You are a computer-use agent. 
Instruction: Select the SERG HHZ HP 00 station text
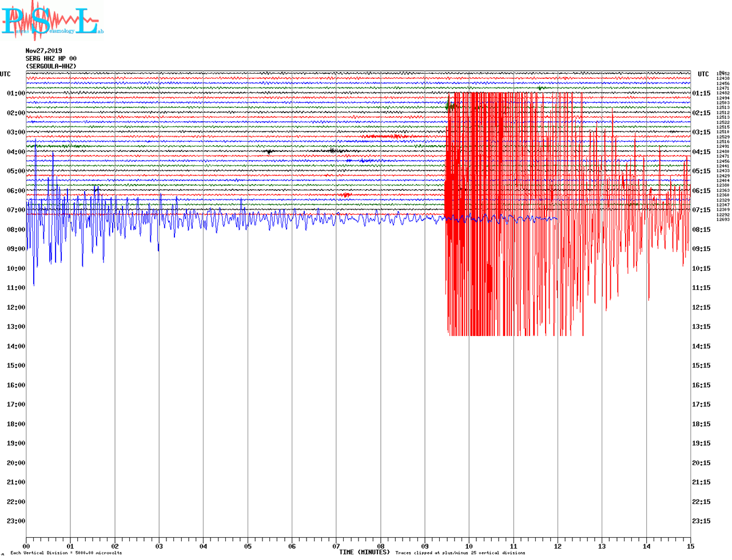click(51, 58)
